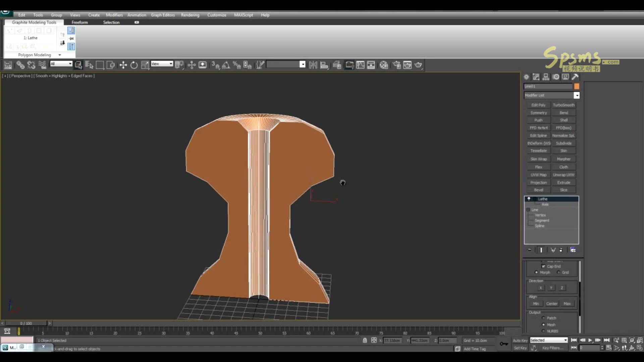Screen dimensions: 644x362
Task: Apply the TurboSmooth modifier button
Action: pos(563,105)
